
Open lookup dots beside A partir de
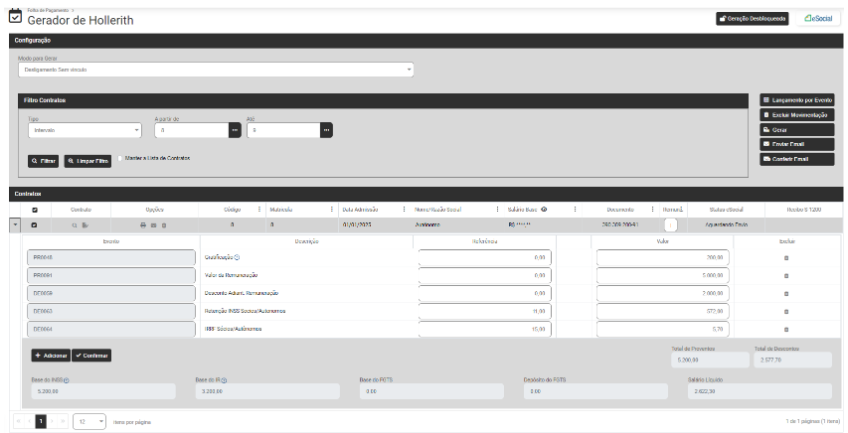tap(235, 130)
